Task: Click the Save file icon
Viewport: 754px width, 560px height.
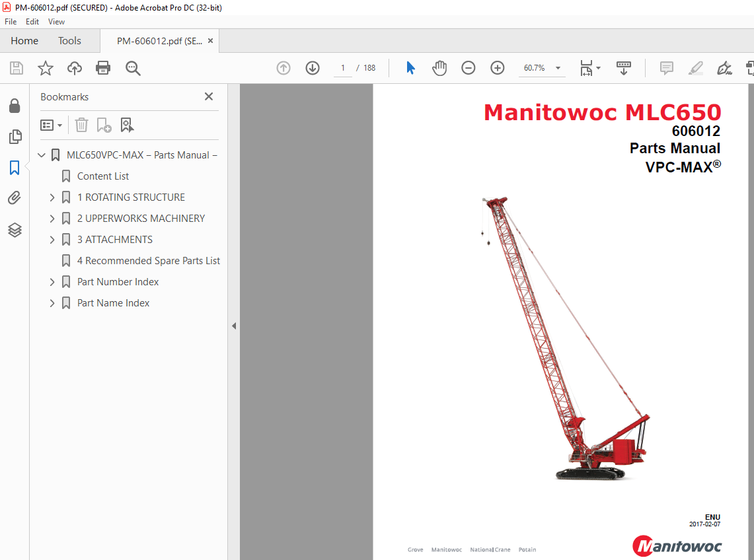Action: tap(17, 68)
